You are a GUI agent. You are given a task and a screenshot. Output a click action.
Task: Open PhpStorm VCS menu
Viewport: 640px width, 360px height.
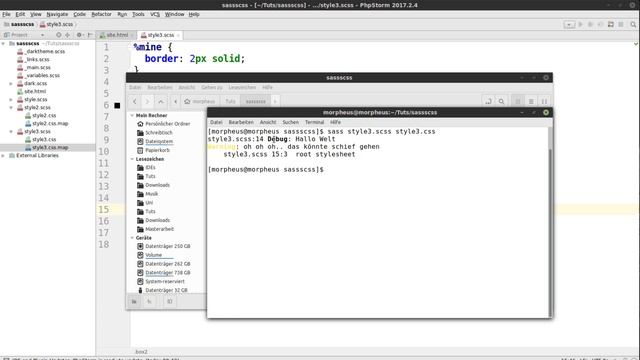coord(155,14)
